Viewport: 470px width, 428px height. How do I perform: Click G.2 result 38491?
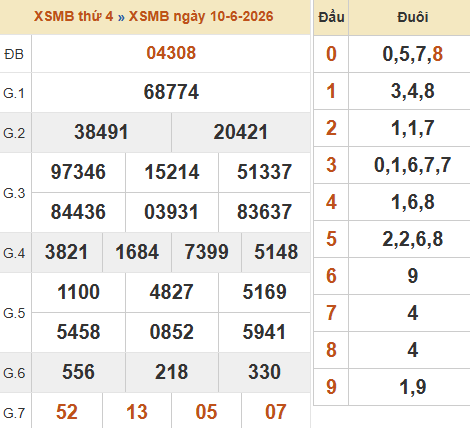coord(101,132)
